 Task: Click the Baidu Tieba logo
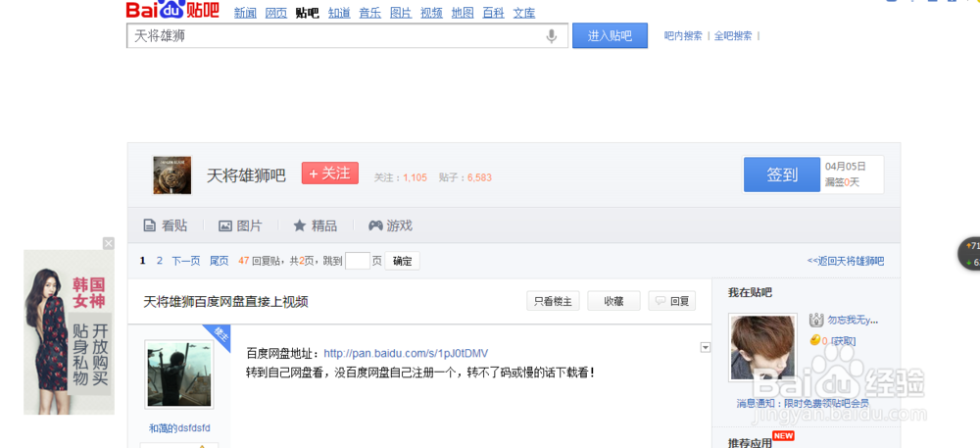coord(172,10)
